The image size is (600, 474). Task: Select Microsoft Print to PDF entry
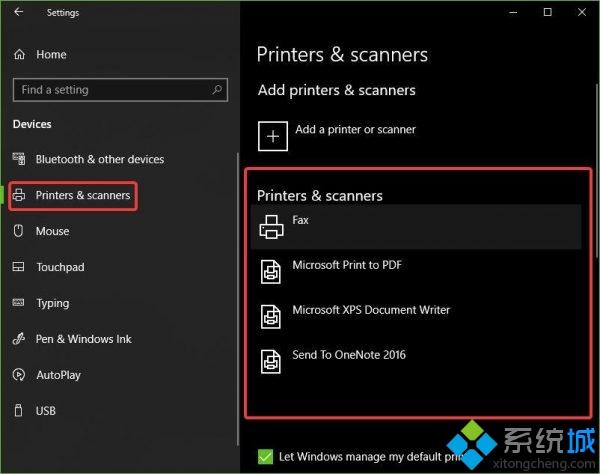click(x=416, y=272)
